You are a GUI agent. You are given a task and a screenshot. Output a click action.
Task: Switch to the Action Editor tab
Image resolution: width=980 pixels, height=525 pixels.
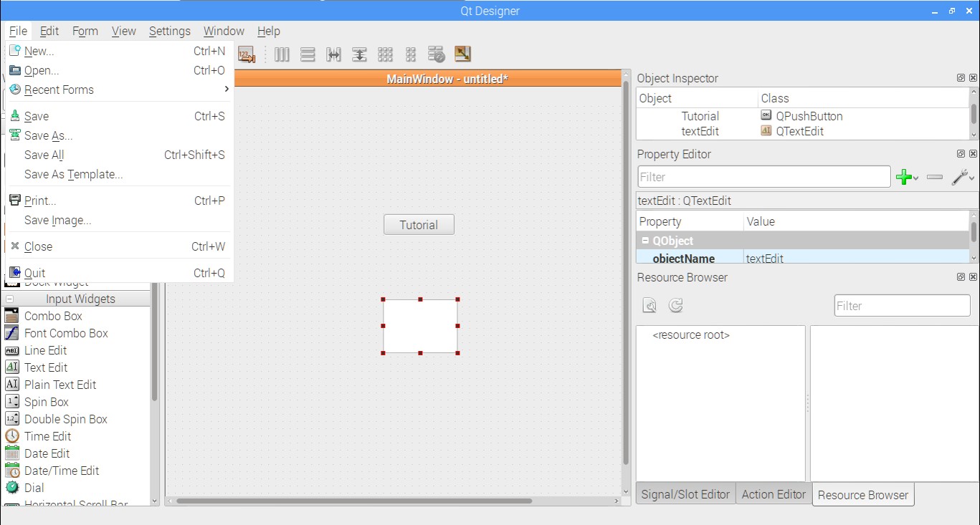pyautogui.click(x=774, y=494)
